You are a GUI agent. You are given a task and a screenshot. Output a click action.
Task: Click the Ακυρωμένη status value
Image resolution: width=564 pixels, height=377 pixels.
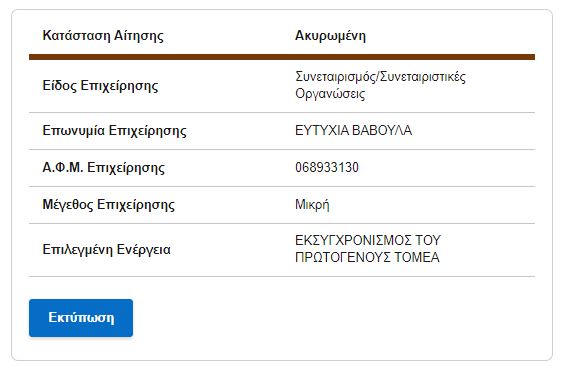tap(330, 36)
